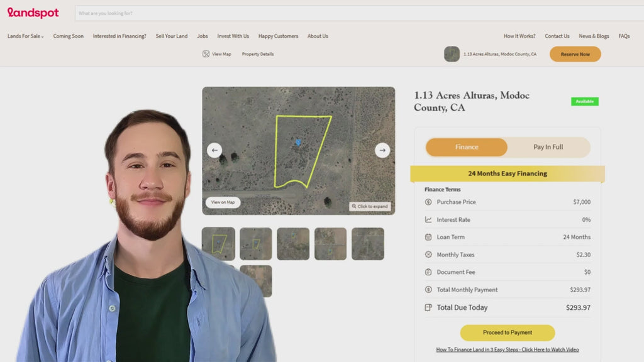Image resolution: width=644 pixels, height=362 pixels.
Task: Open the How To Finance Land video link
Action: pos(508,349)
